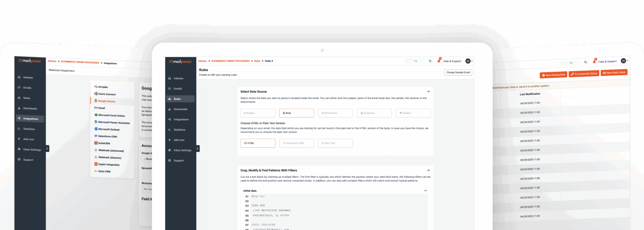Click Change Sample Email button

(x=458, y=72)
